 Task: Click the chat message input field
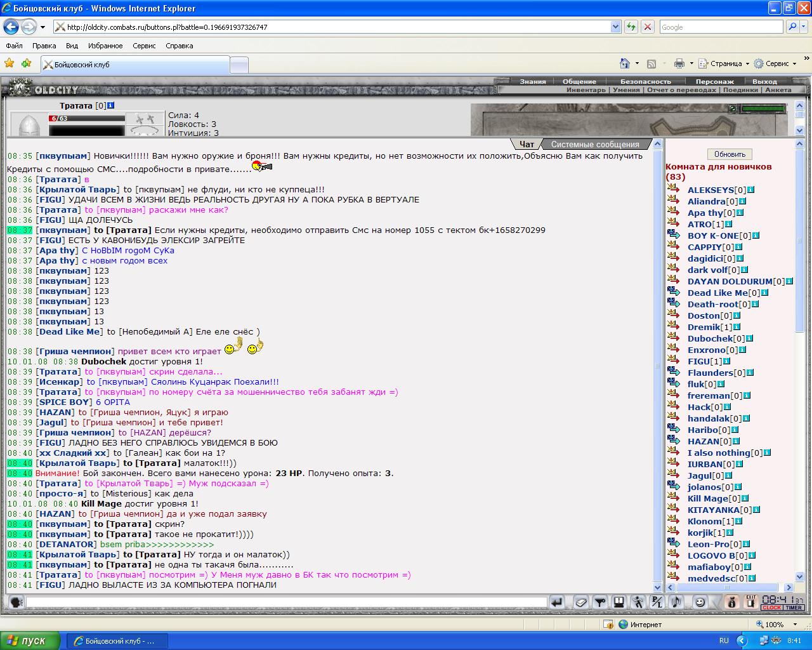coord(286,602)
